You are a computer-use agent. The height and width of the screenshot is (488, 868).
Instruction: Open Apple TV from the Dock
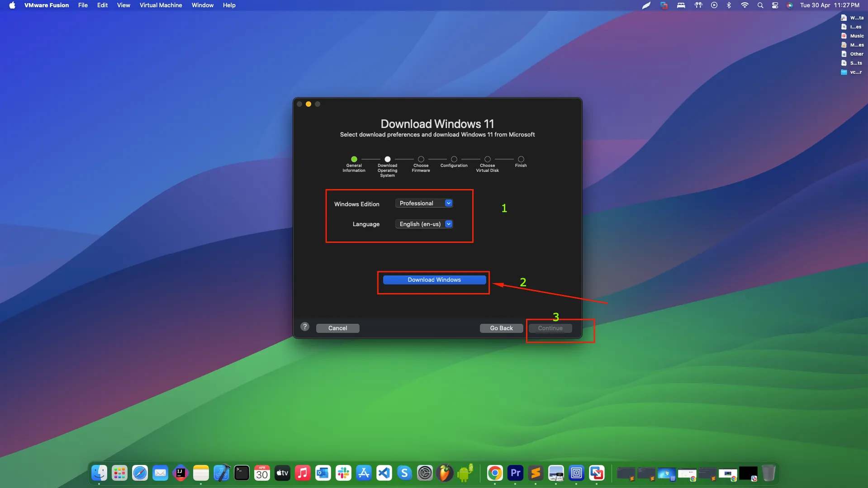tap(282, 473)
